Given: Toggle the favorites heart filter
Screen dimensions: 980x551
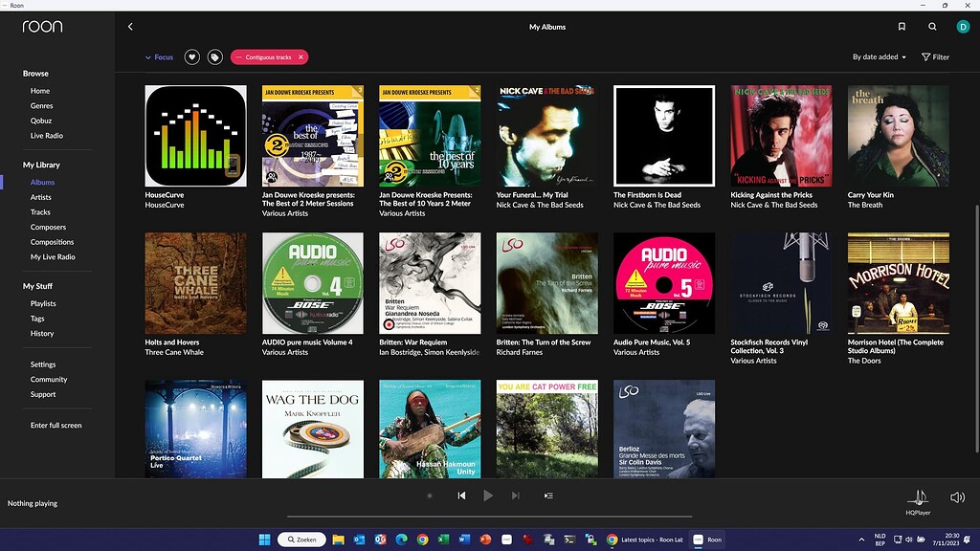Looking at the screenshot, I should [190, 56].
